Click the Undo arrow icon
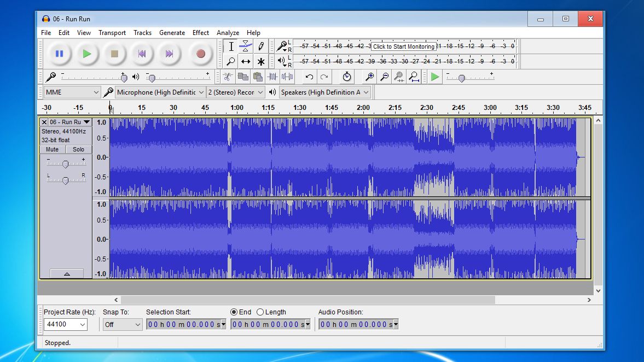 (309, 77)
